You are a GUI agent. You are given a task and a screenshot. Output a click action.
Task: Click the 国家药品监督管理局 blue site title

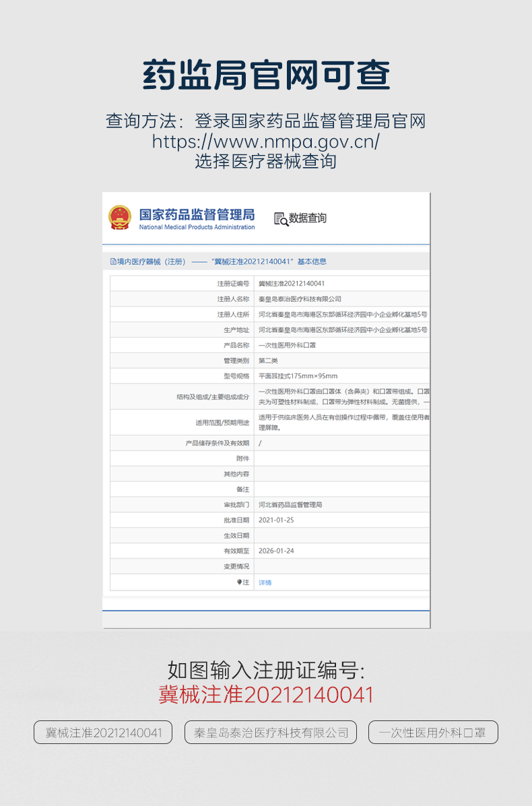point(197,214)
